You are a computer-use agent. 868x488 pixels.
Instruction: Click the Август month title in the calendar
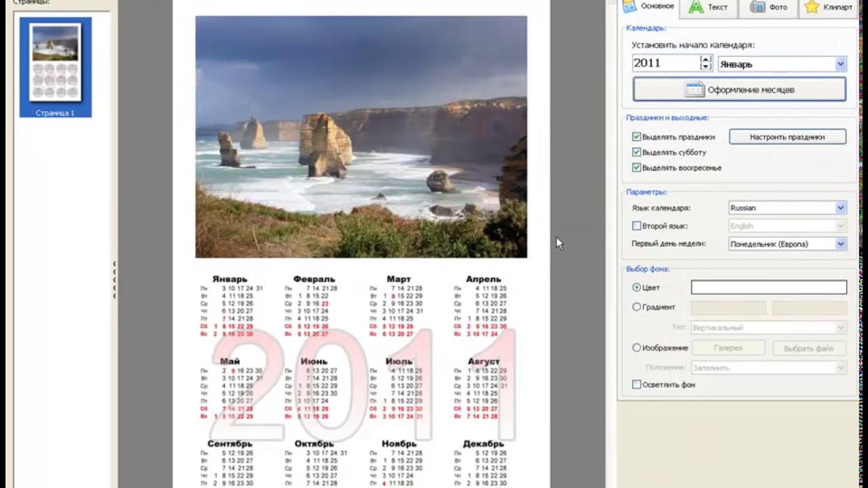point(484,361)
